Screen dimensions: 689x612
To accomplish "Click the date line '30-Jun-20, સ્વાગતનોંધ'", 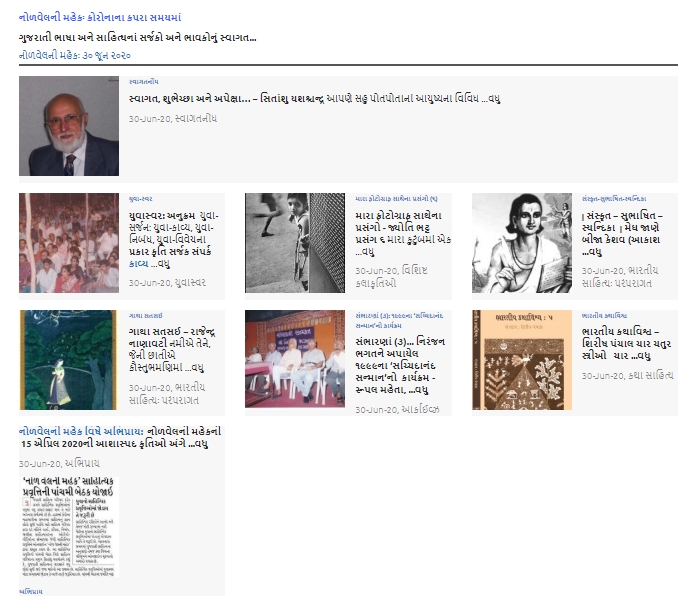I will point(173,119).
